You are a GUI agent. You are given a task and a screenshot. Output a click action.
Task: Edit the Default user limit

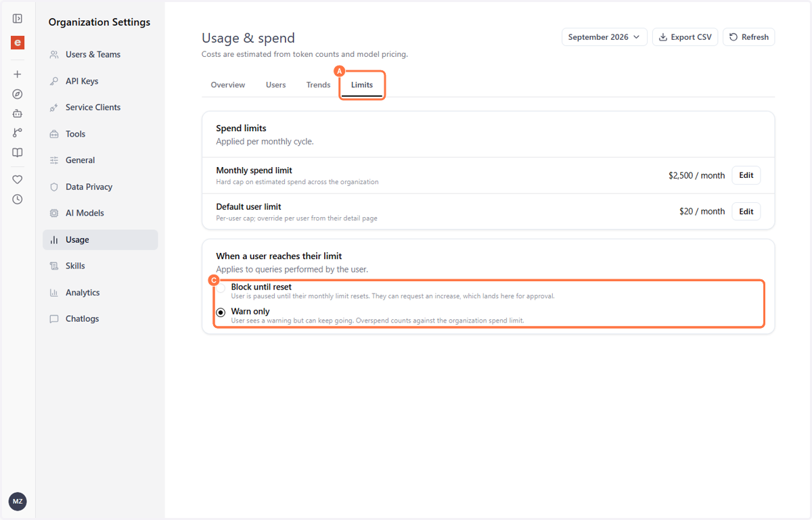point(746,212)
